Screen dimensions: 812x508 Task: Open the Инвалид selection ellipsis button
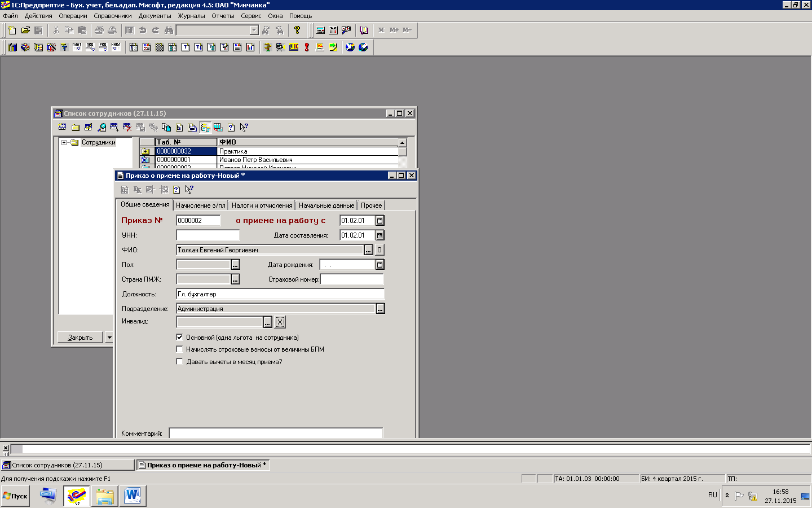pos(268,322)
